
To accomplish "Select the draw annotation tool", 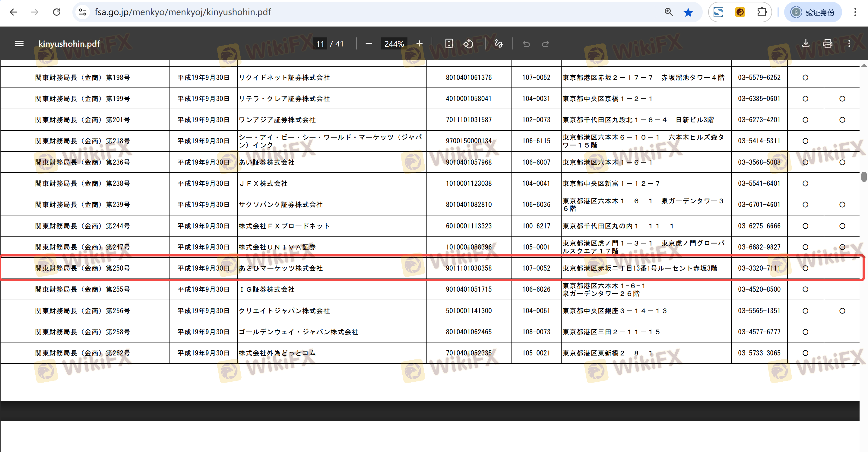I will click(499, 44).
